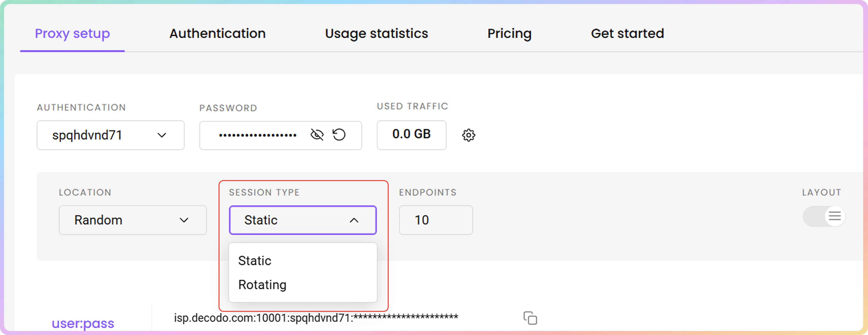
Task: Switch to the Authentication tab
Action: pyautogui.click(x=217, y=33)
